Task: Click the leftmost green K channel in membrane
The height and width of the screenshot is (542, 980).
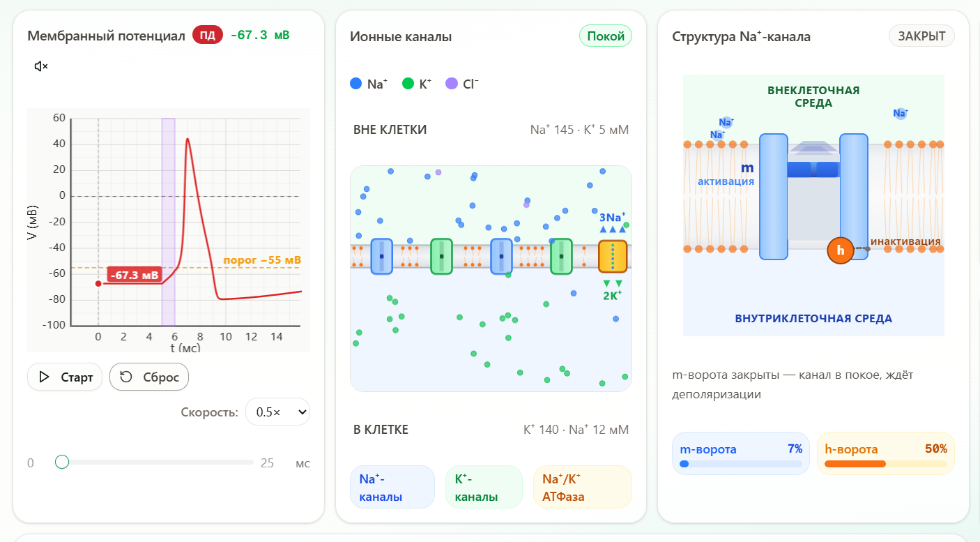Action: click(x=442, y=256)
